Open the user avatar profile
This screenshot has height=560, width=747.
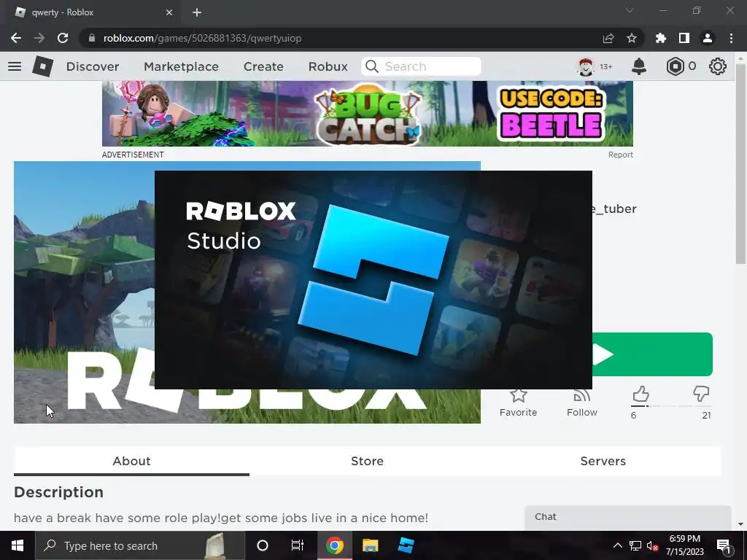click(x=586, y=66)
